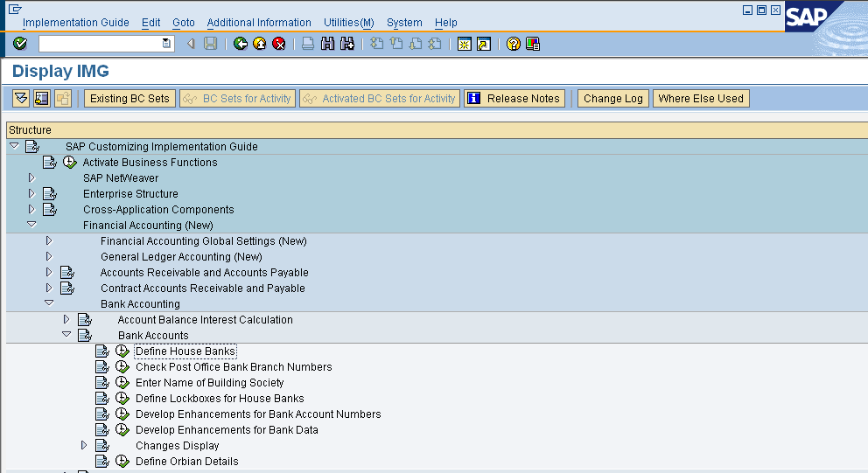
Task: Click execute clock icon for Define House Banks
Action: coord(122,351)
